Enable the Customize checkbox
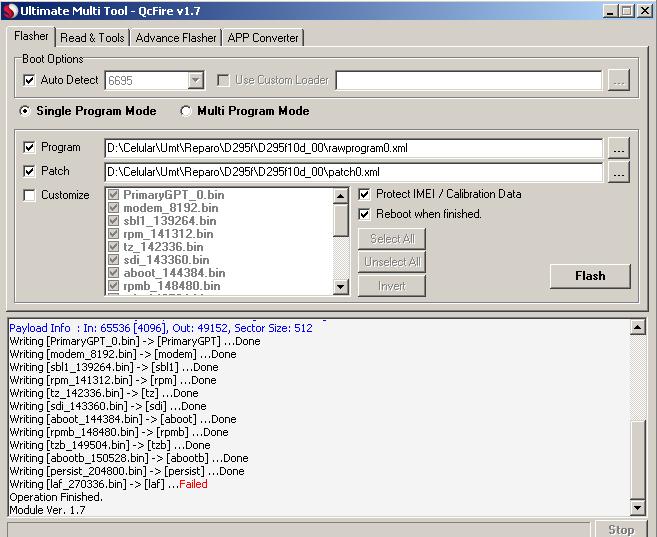Screen dimensions: 657x537 click(x=29, y=195)
